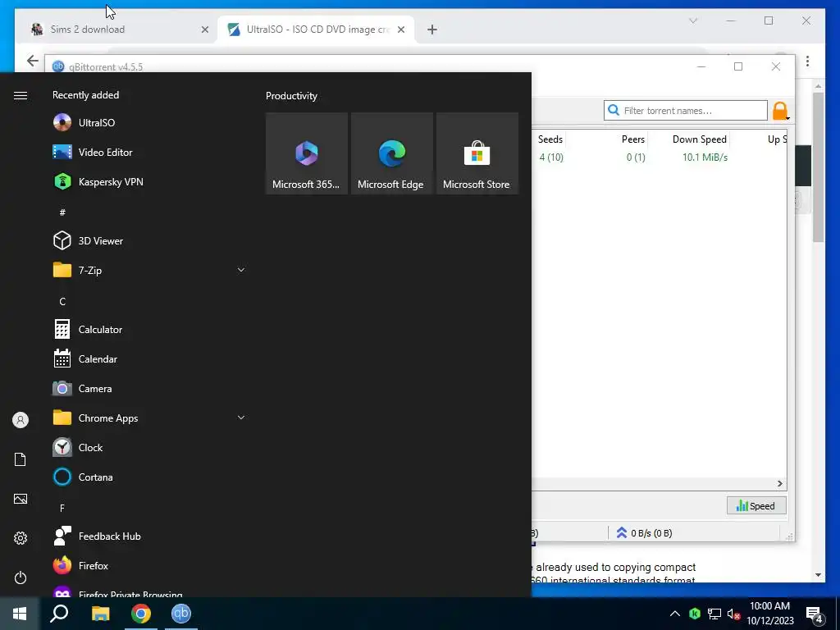Open Chrome tab search dropdown arrow
The width and height of the screenshot is (840, 630).
(x=692, y=21)
